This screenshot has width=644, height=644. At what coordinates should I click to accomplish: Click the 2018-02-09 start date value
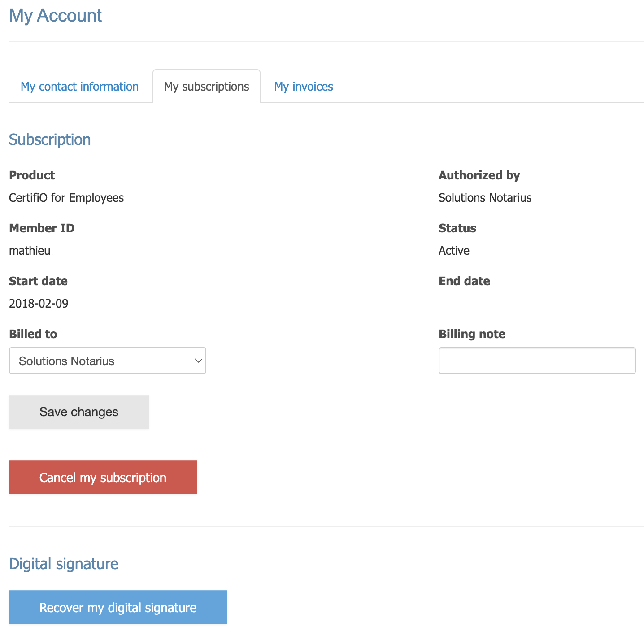[x=39, y=304]
